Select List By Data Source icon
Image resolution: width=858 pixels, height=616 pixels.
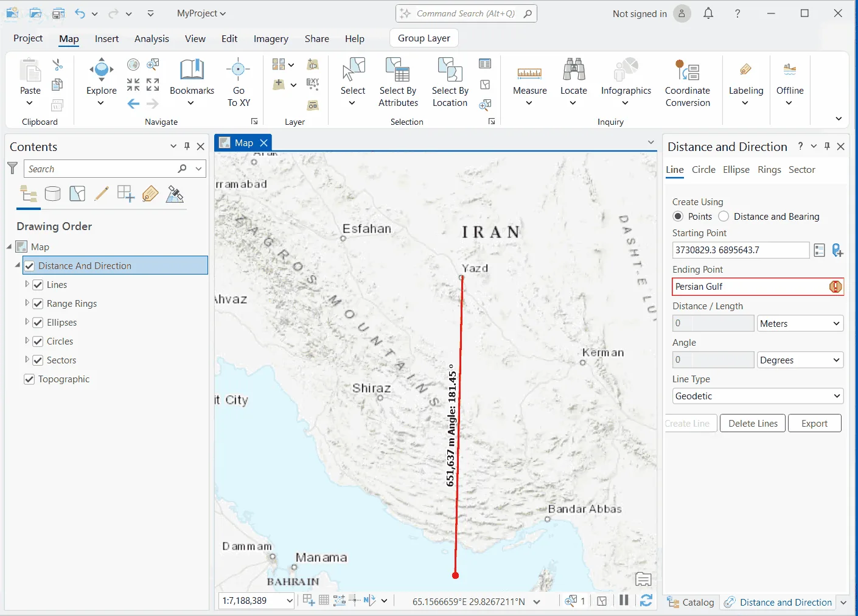pos(53,194)
